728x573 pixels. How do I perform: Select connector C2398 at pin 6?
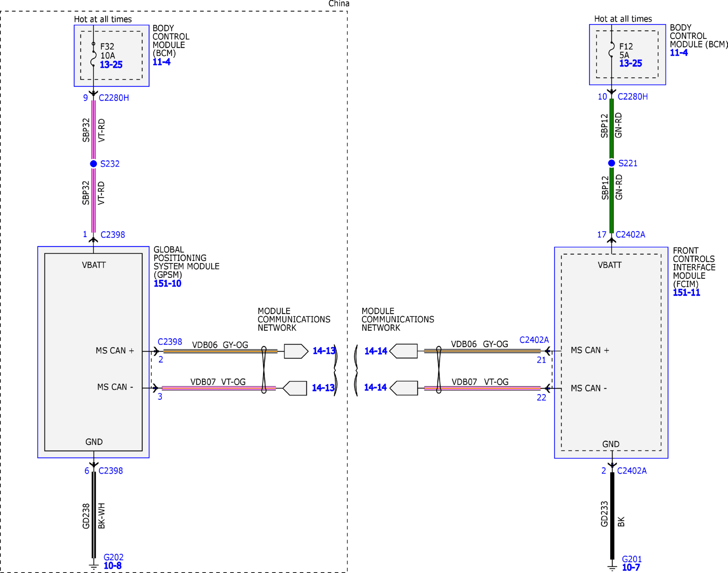(x=111, y=471)
